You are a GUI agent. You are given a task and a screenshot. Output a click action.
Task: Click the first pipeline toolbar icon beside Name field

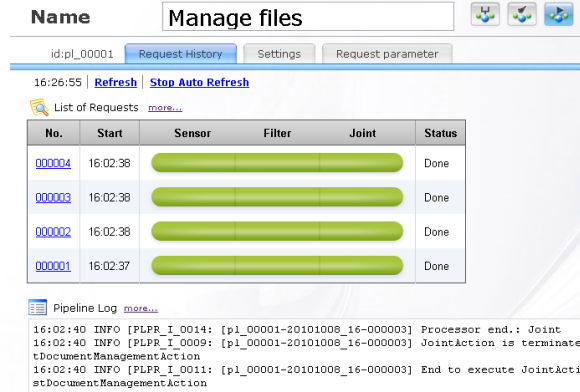point(485,14)
